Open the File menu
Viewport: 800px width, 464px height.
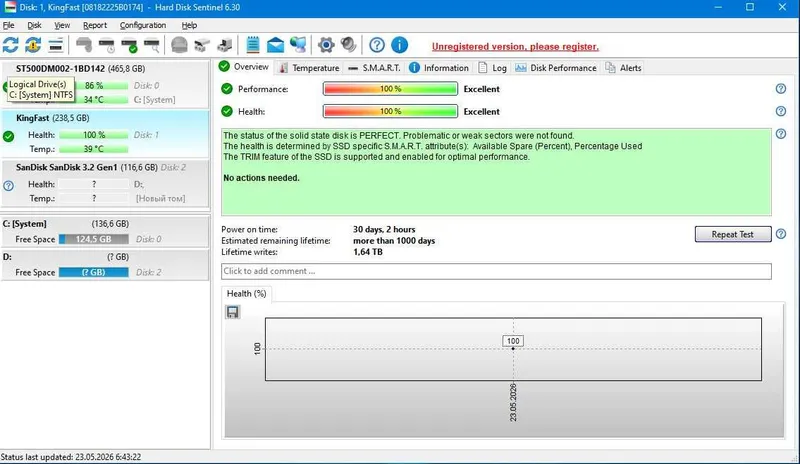[x=9, y=25]
